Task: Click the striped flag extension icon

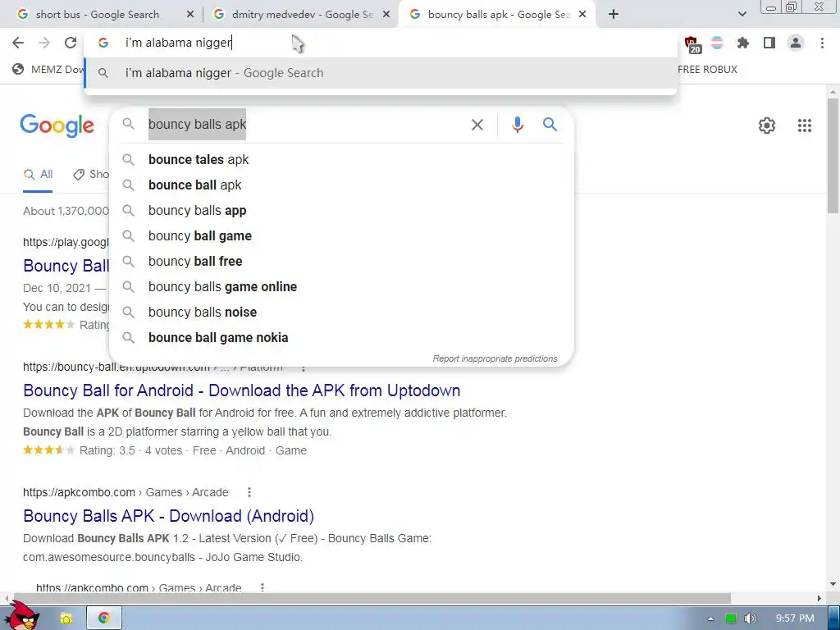Action: [x=717, y=43]
